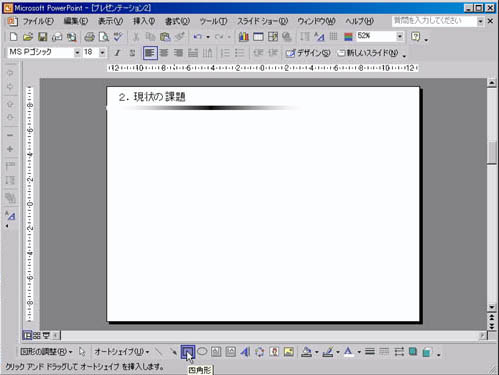
Task: Open the 編集 menu
Action: 76,21
